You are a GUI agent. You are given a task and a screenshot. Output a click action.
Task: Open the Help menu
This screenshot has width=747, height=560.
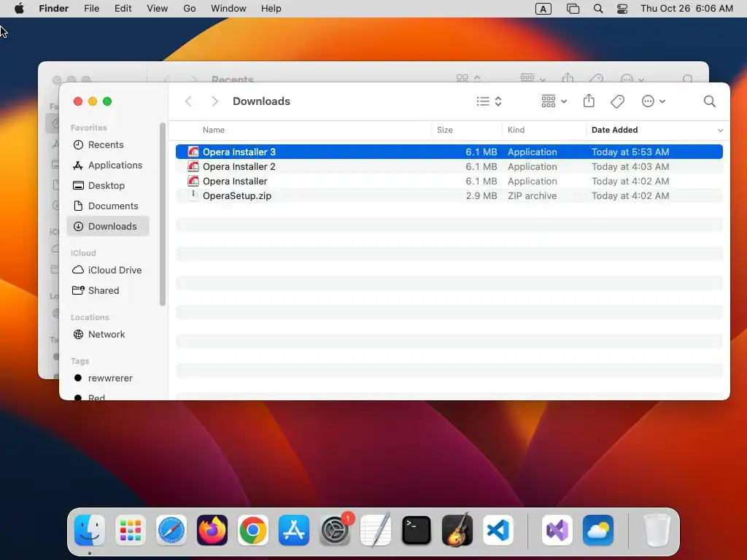pyautogui.click(x=271, y=9)
